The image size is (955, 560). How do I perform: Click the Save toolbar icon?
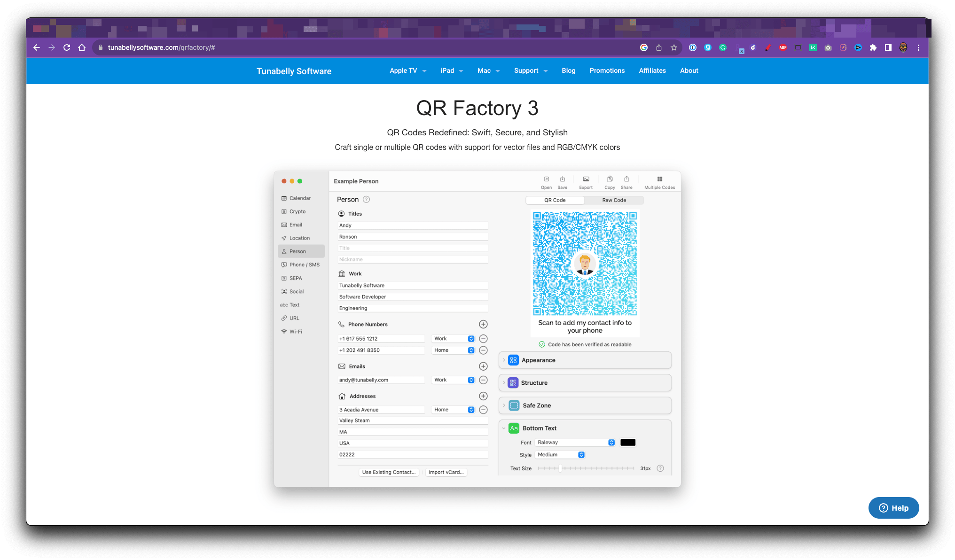(562, 182)
